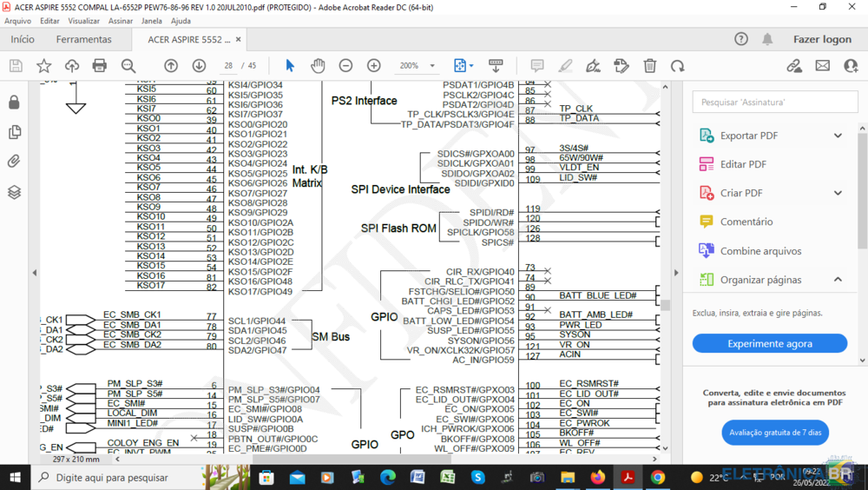Collapse the Organizar páginas section
The height and width of the screenshot is (490, 868).
[838, 280]
